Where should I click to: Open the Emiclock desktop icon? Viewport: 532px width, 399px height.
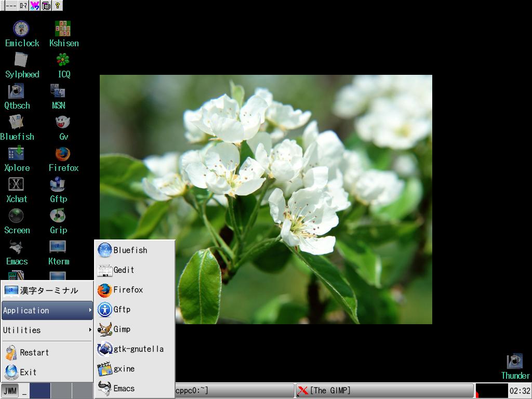click(x=21, y=29)
